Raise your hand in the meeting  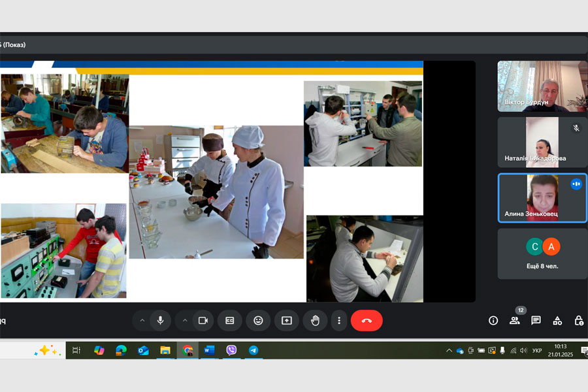[x=315, y=321]
